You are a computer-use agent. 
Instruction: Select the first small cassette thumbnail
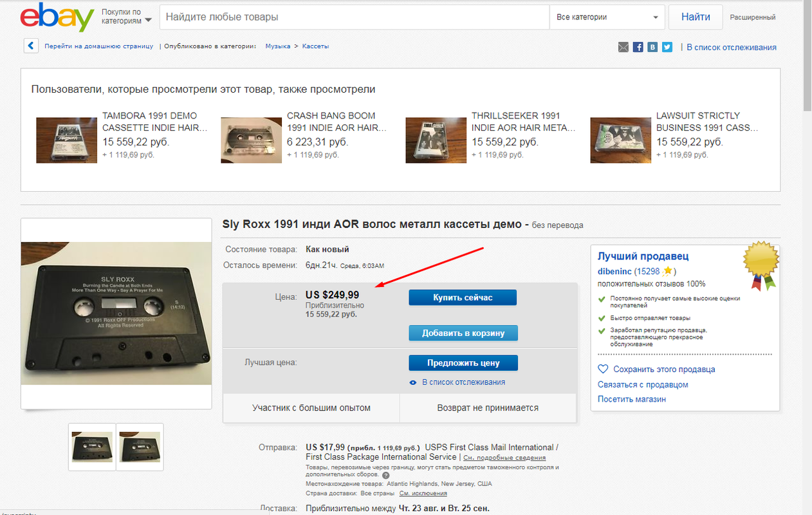92,446
